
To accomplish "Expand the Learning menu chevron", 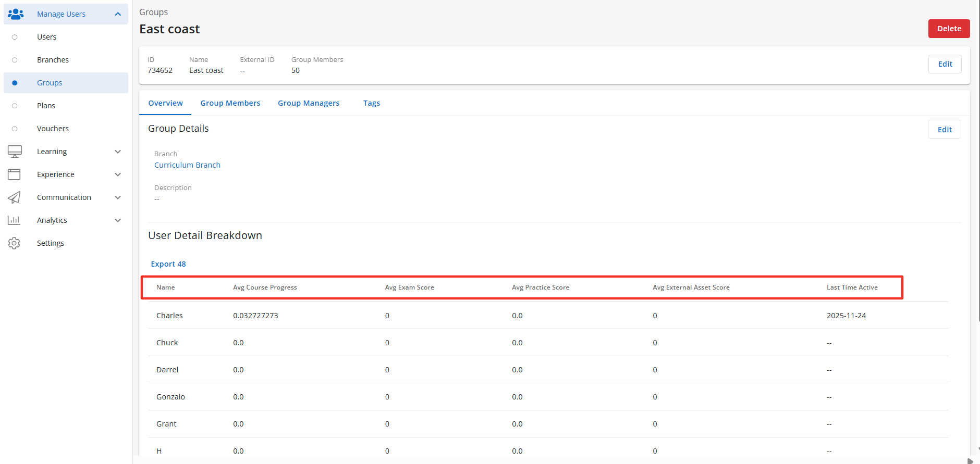I will pyautogui.click(x=118, y=152).
